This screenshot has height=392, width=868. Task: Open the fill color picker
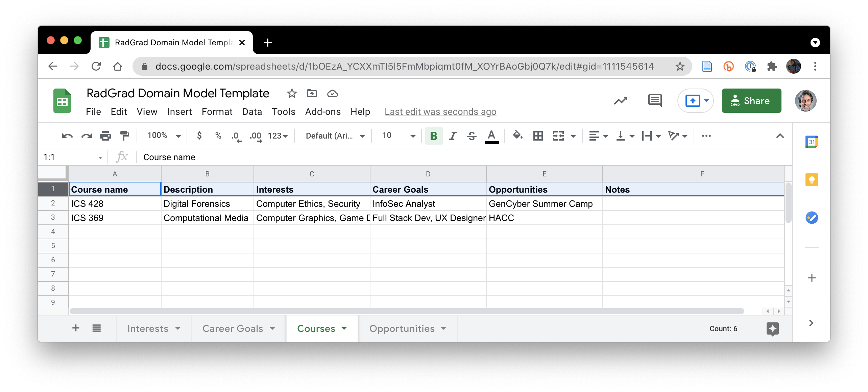pyautogui.click(x=517, y=136)
